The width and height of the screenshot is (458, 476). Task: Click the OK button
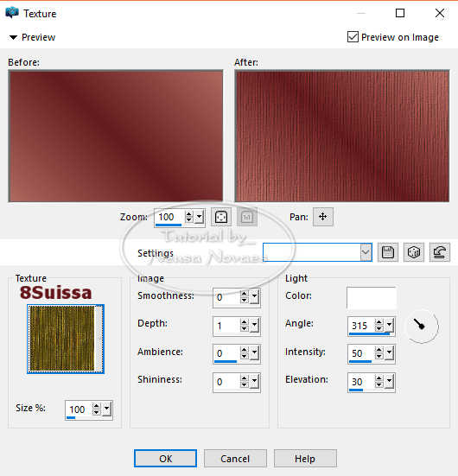pyautogui.click(x=165, y=459)
